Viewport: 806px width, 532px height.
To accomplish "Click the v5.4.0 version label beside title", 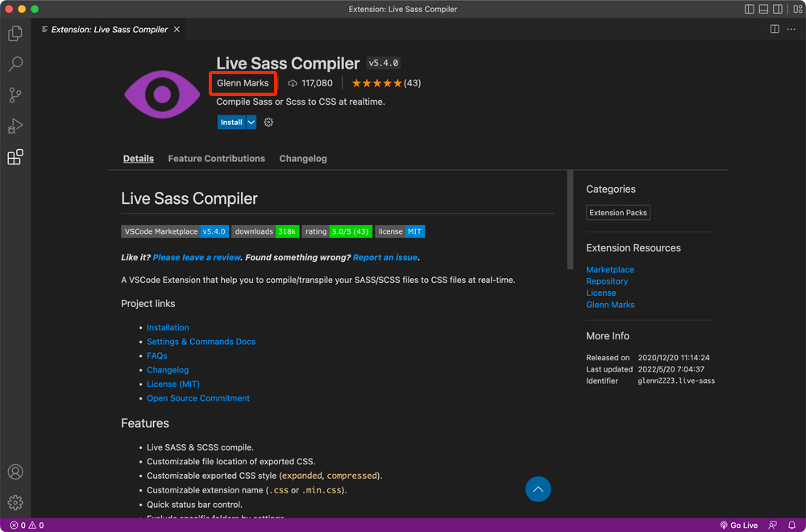I will point(384,63).
